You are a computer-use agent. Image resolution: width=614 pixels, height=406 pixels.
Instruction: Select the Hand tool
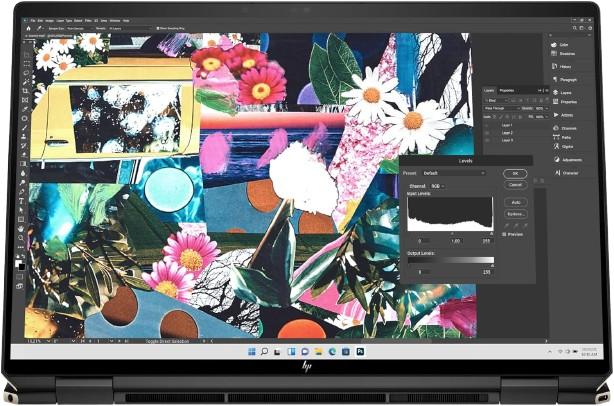pyautogui.click(x=21, y=229)
